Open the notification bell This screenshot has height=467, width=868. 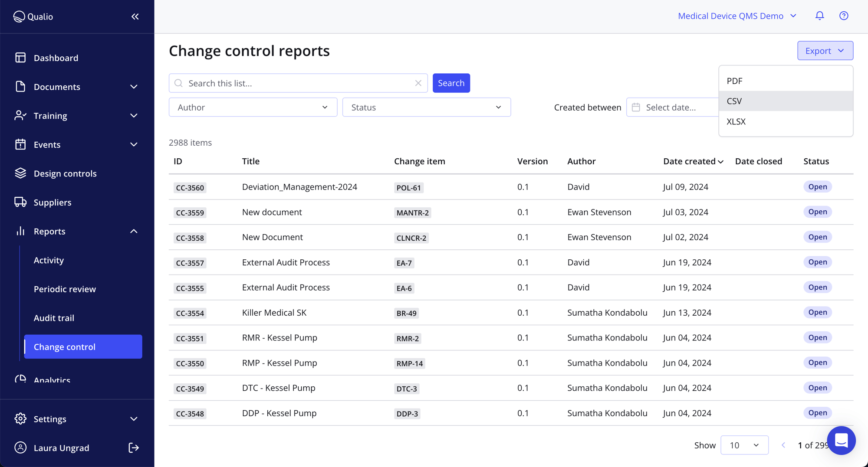[x=819, y=16]
